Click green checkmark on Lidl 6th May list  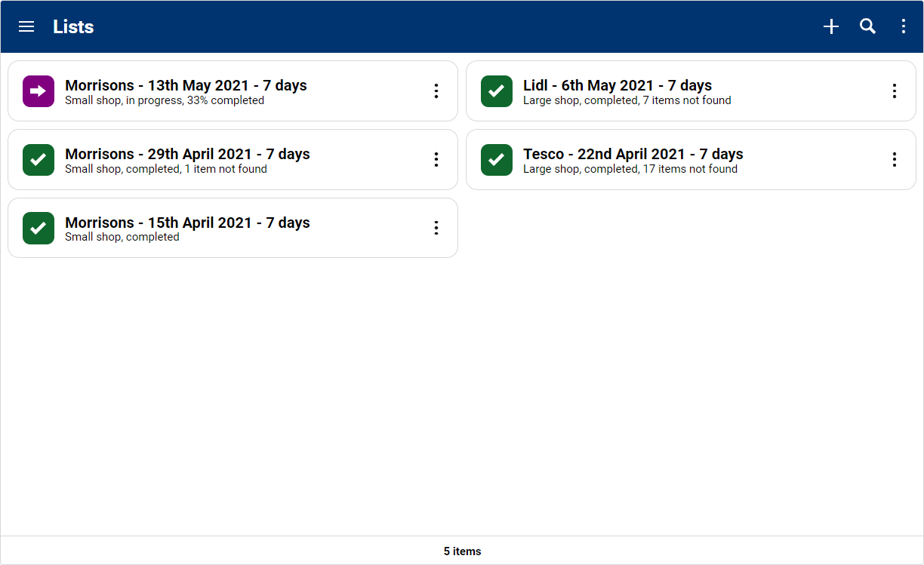(x=497, y=91)
